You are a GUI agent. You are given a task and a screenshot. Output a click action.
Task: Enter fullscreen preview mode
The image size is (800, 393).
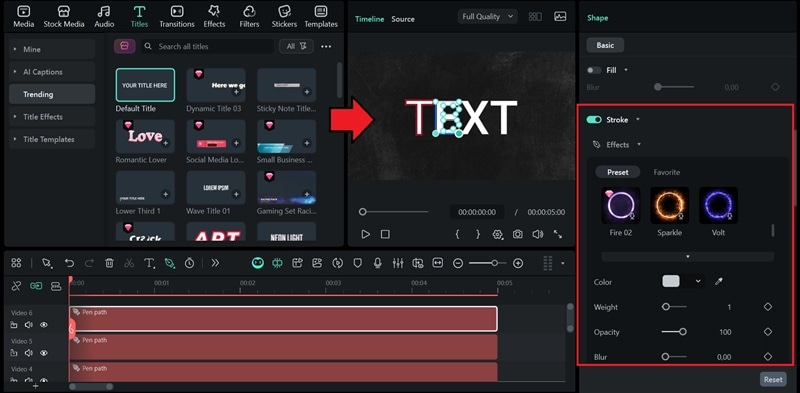tap(558, 234)
